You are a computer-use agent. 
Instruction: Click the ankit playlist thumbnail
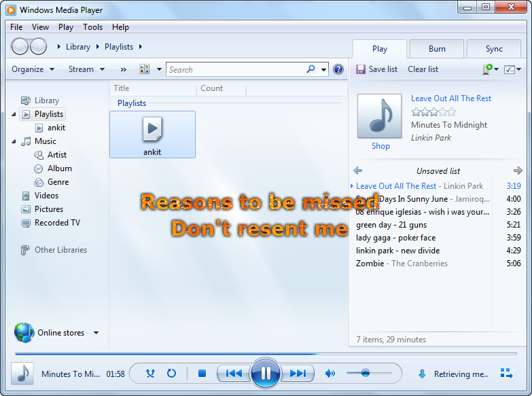tap(152, 134)
